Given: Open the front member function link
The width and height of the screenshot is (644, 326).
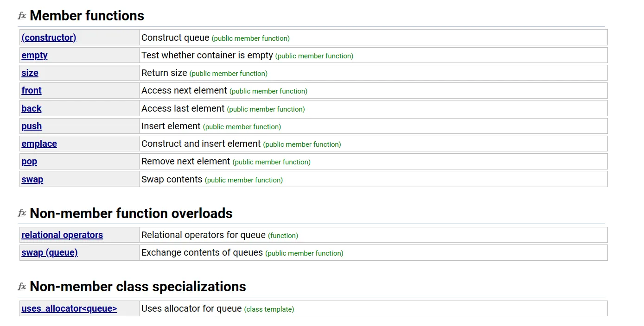Looking at the screenshot, I should (32, 90).
